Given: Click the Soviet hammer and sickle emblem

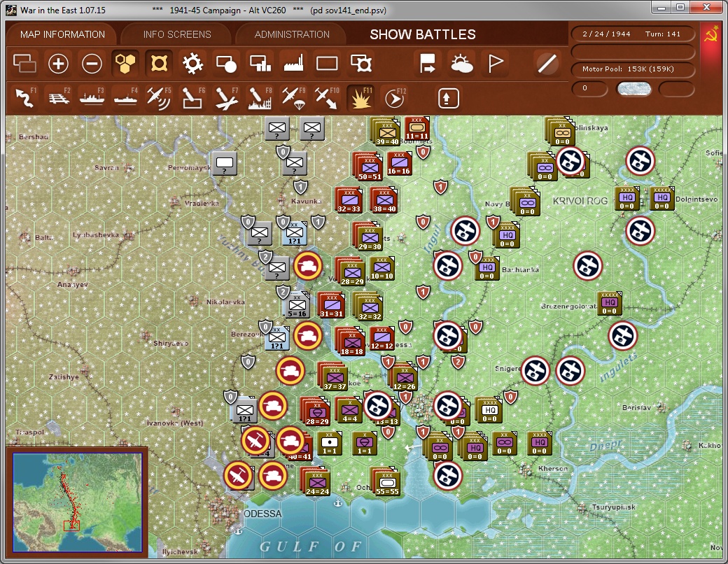Looking at the screenshot, I should click(711, 35).
